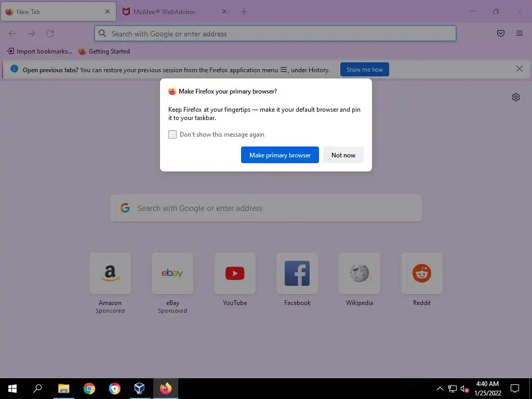The height and width of the screenshot is (399, 532).
Task: Click the Firefox taskbar icon
Action: tap(166, 389)
